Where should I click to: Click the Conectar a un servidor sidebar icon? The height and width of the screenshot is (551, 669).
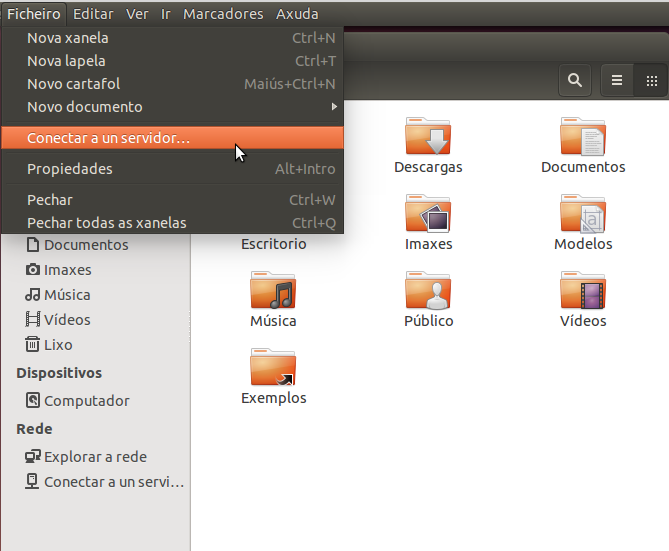pyautogui.click(x=32, y=481)
